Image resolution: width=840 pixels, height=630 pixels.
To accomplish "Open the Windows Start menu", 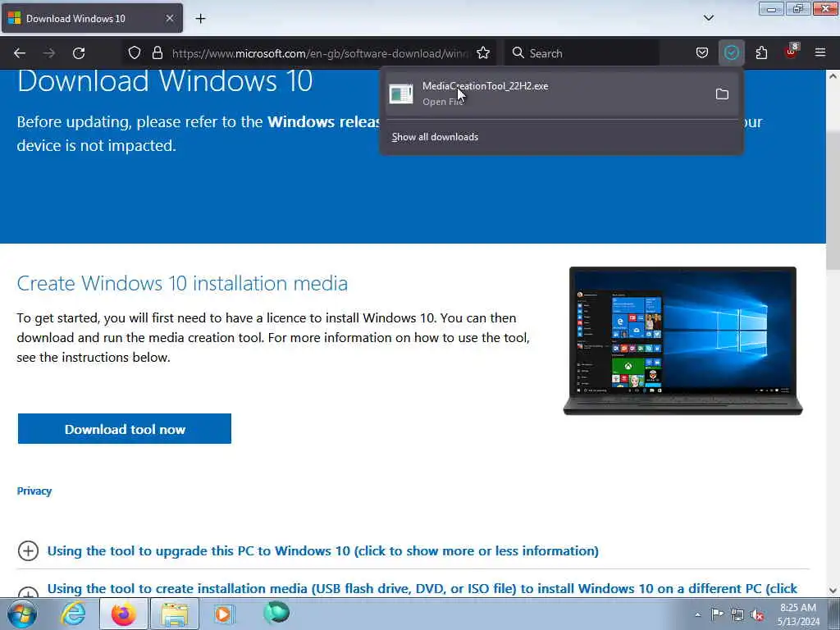I will 22,614.
